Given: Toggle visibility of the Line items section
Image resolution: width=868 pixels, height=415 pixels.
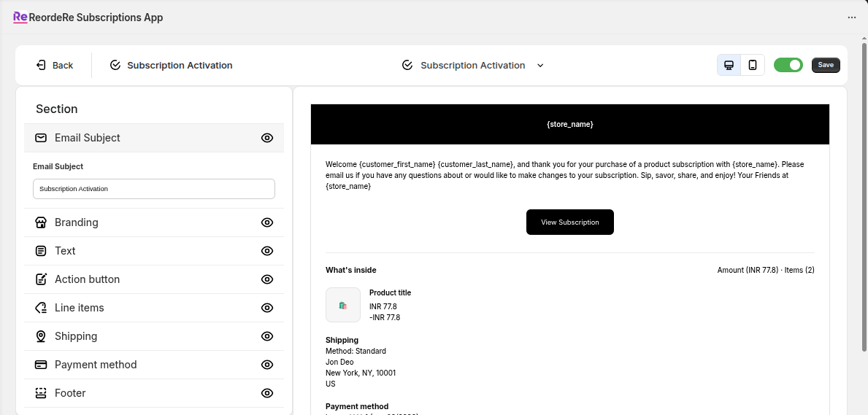Looking at the screenshot, I should click(267, 308).
